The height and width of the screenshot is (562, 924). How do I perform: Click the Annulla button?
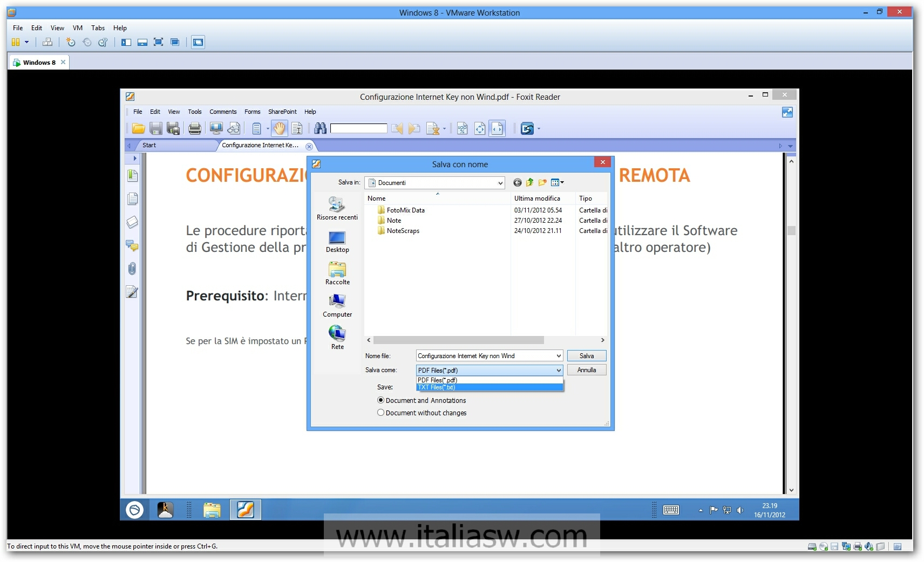tap(587, 370)
